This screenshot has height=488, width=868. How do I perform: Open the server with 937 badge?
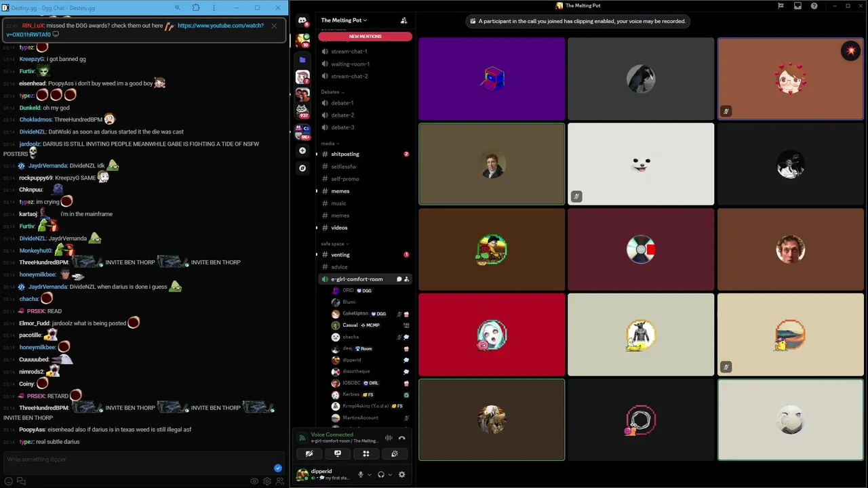[302, 110]
